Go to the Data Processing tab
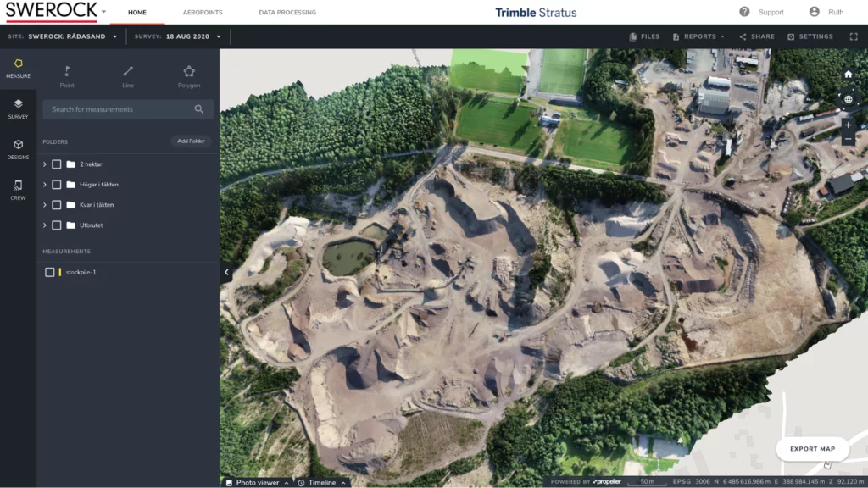 tap(287, 13)
